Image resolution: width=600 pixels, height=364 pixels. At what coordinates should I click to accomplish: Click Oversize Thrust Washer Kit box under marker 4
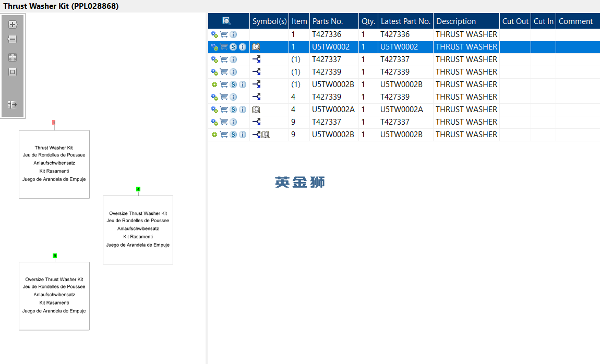138,230
